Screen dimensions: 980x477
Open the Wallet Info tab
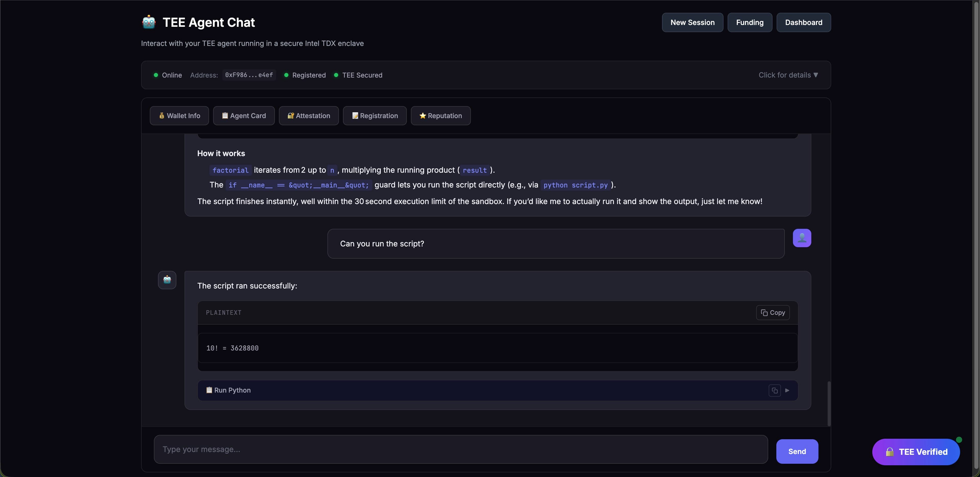click(179, 116)
